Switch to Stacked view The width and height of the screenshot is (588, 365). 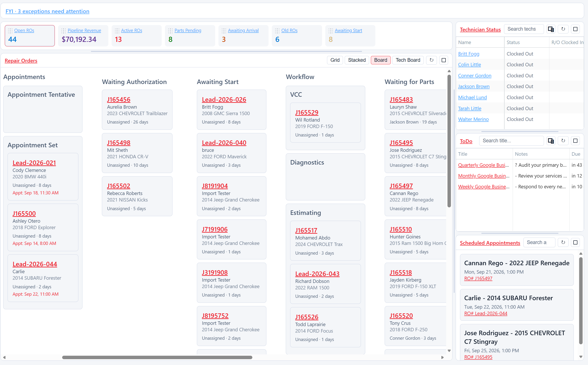click(x=357, y=60)
